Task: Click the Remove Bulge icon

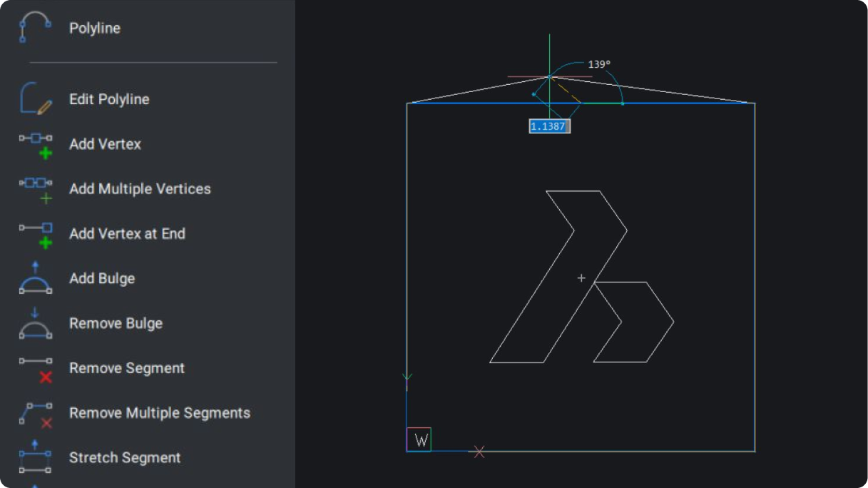Action: pyautogui.click(x=36, y=323)
